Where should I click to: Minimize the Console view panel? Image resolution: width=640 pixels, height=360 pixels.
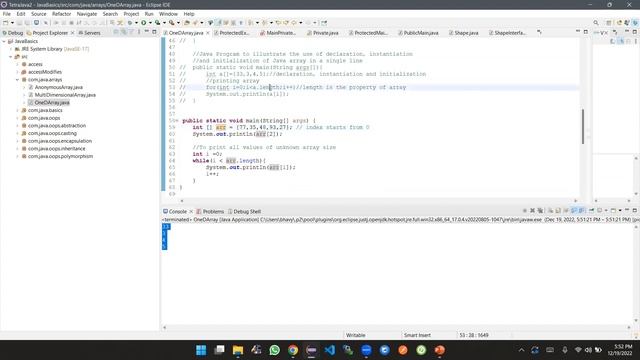click(x=627, y=211)
